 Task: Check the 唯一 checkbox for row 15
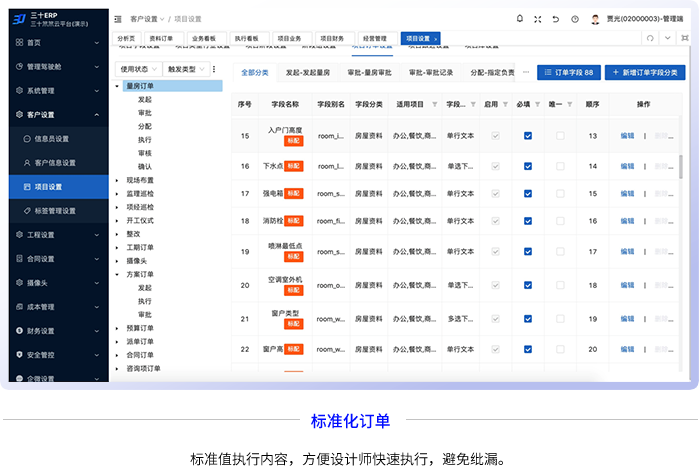click(561, 136)
